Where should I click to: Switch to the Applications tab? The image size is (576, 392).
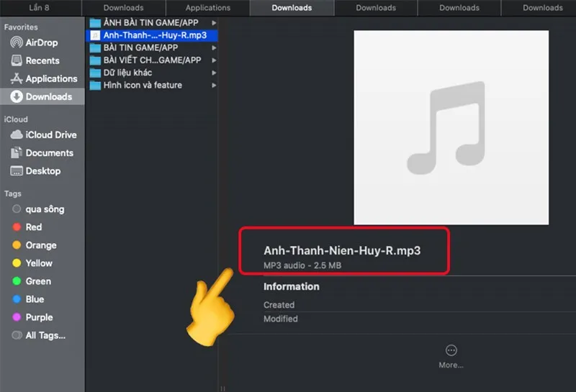(x=208, y=8)
